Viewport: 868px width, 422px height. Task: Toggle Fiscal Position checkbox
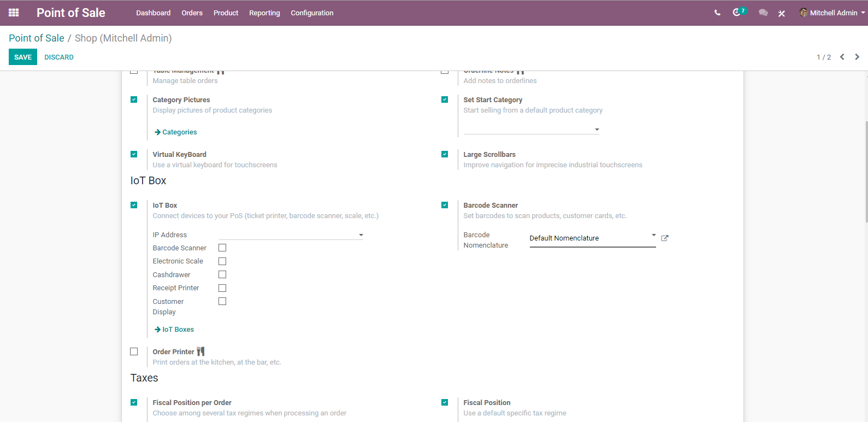point(445,402)
